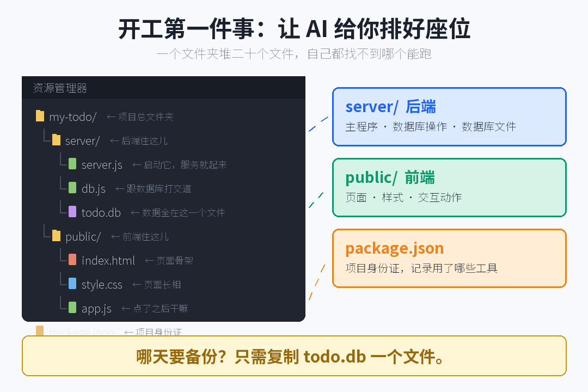Click the yellow banner 哪天要备份？只需复制 todo.db 一个文件。

pyautogui.click(x=294, y=356)
